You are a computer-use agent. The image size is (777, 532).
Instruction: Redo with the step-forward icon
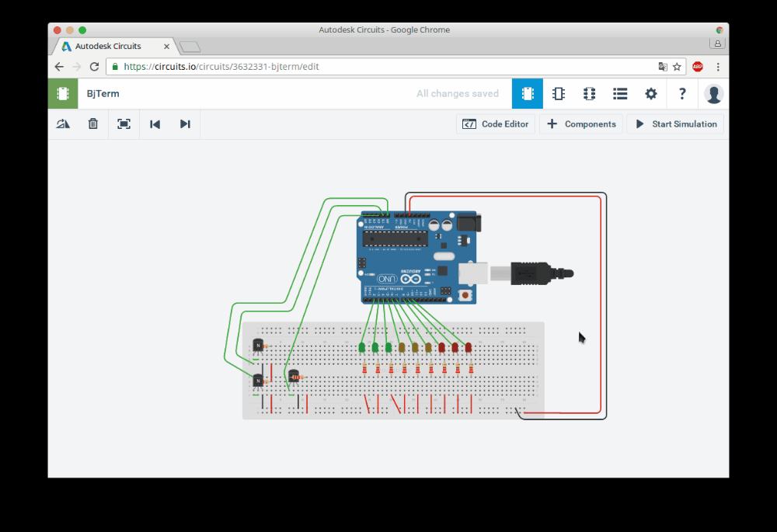click(x=185, y=123)
